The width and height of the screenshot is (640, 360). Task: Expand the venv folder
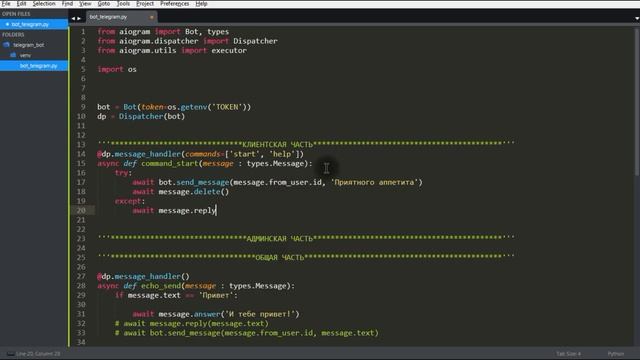tap(25, 55)
